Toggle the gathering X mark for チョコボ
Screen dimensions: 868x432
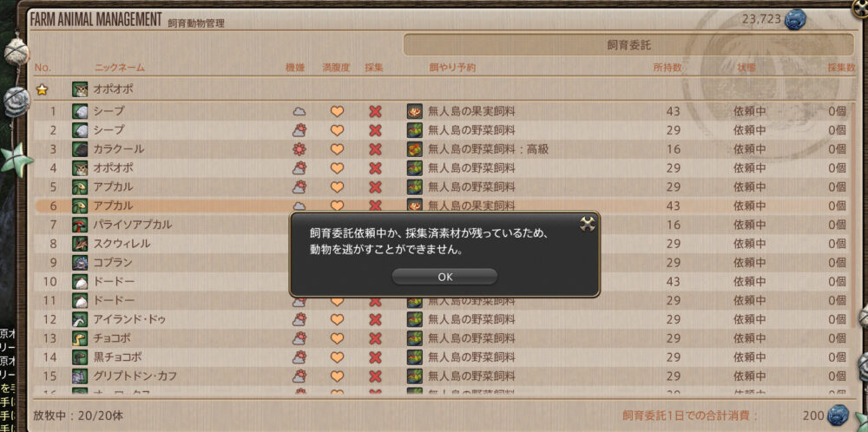coord(375,338)
